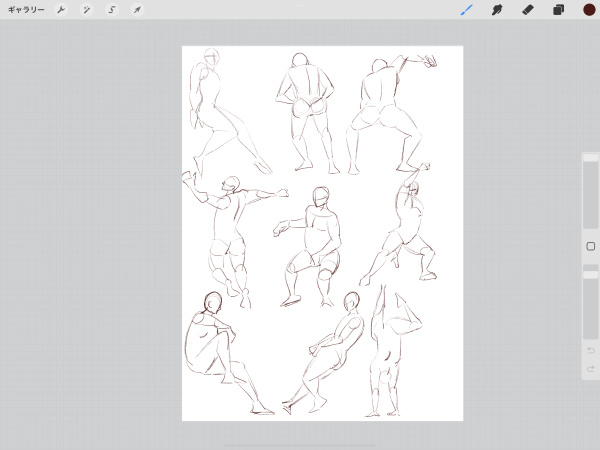Open the Layers panel
Viewport: 600px width, 450px height.
point(558,10)
